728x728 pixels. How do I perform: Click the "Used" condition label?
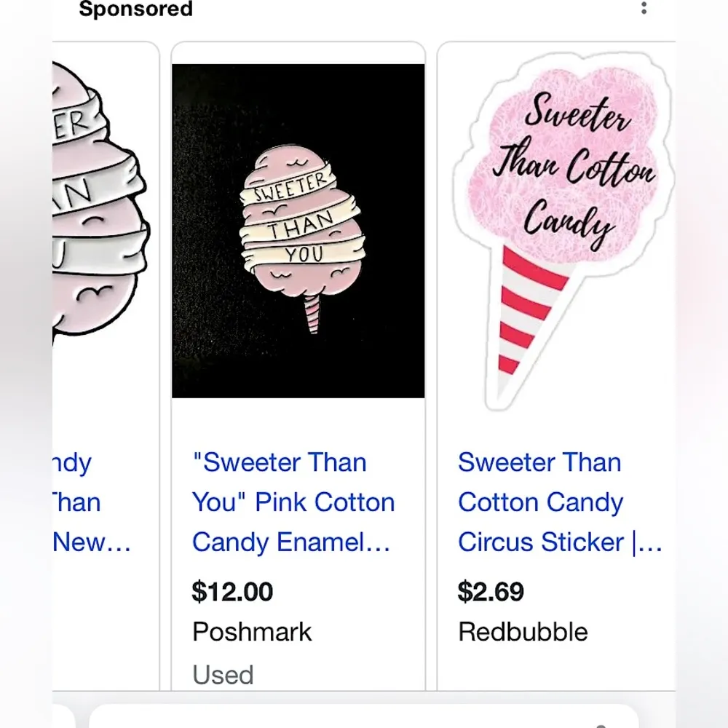(222, 675)
